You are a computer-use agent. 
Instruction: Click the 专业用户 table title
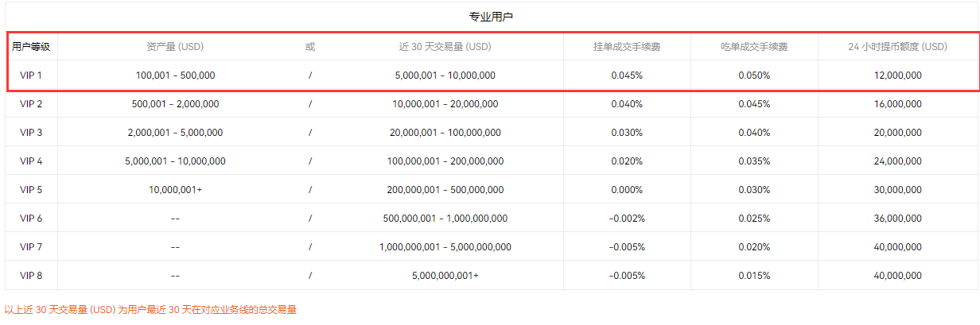pyautogui.click(x=490, y=17)
